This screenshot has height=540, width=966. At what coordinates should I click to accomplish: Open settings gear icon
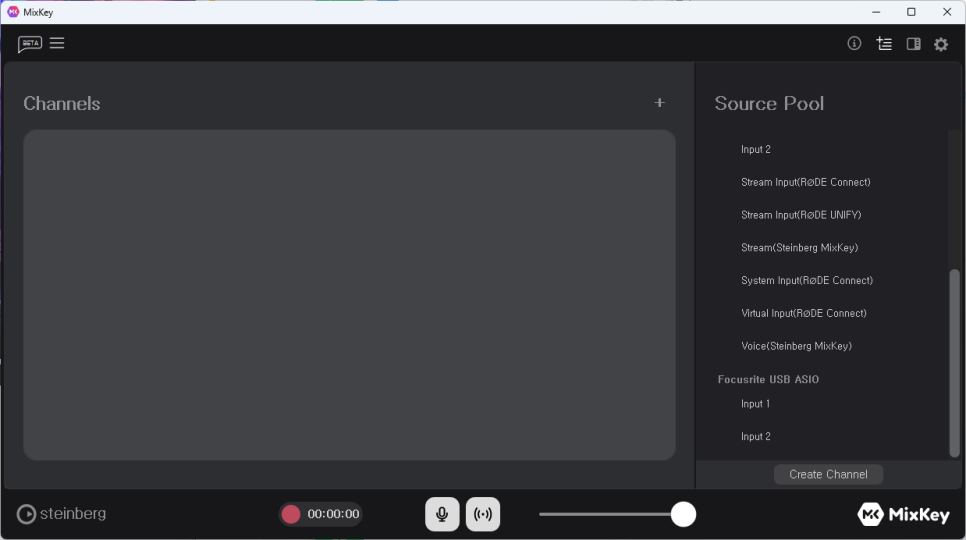click(941, 44)
